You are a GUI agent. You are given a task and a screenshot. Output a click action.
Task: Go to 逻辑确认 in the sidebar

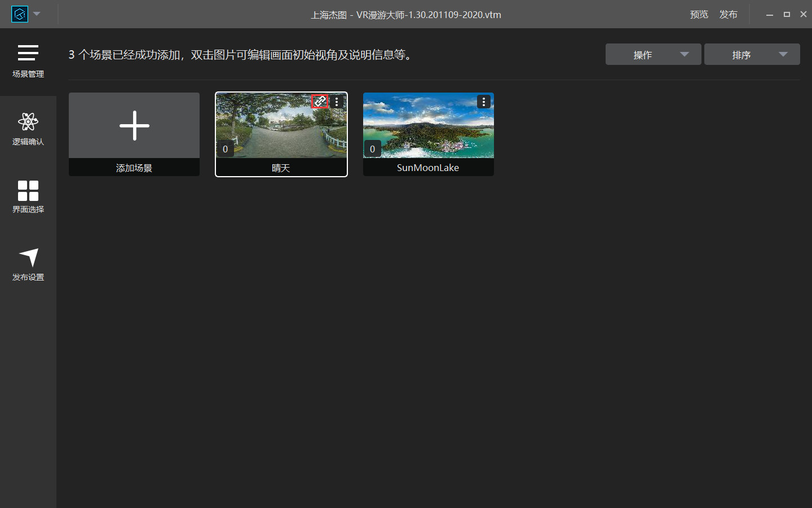click(x=28, y=129)
